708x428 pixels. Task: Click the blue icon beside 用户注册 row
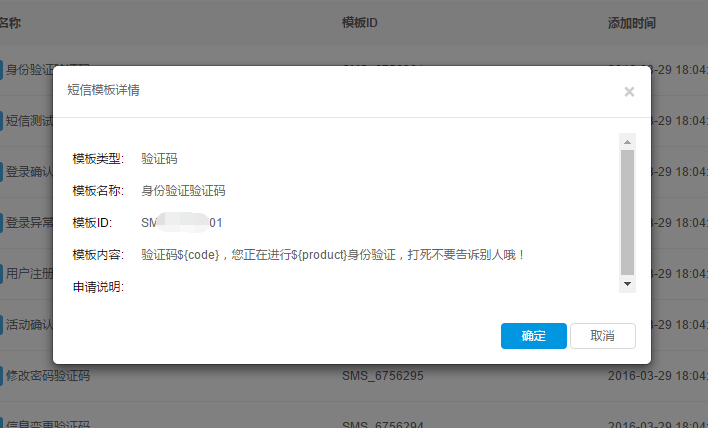point(1,274)
